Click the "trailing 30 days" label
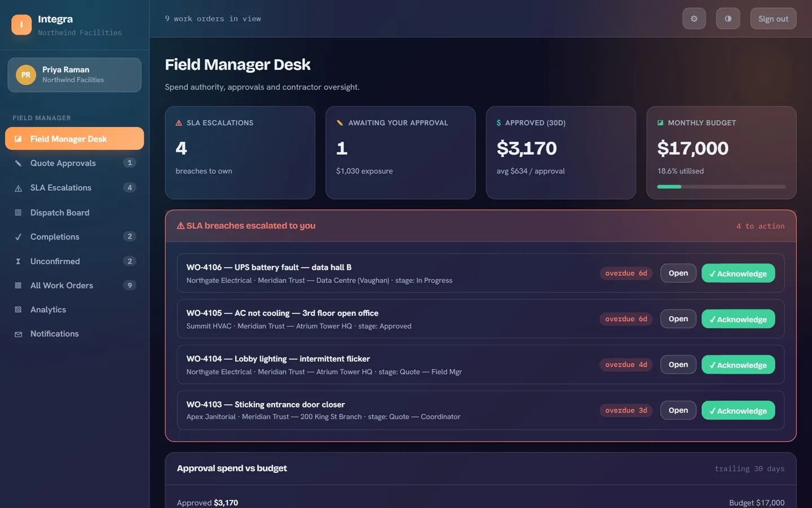 (x=749, y=469)
